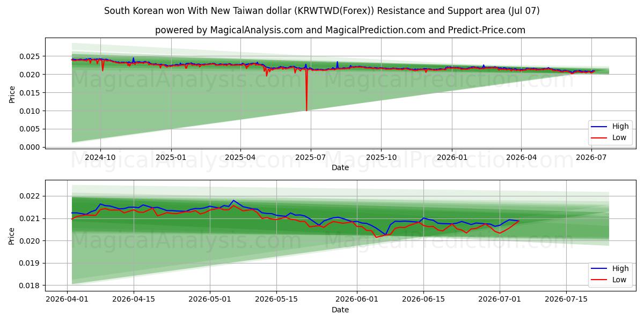644x322 pixels.
Task: Click the 2025-01 date tick label
Action: pyautogui.click(x=171, y=157)
